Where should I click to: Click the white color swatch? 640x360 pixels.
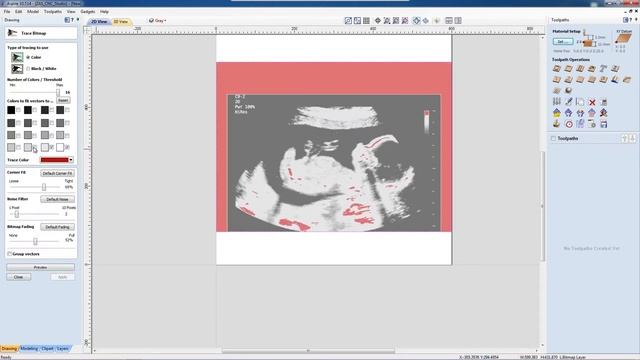coord(60,147)
